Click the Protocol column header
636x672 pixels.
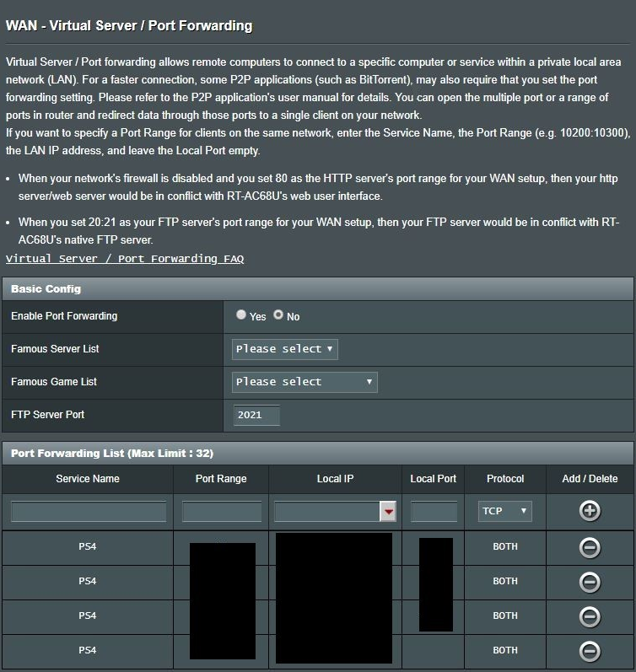point(505,479)
